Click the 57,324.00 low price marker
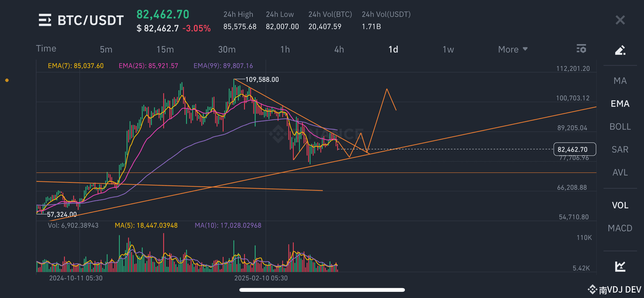This screenshot has height=298, width=644. 62,215
